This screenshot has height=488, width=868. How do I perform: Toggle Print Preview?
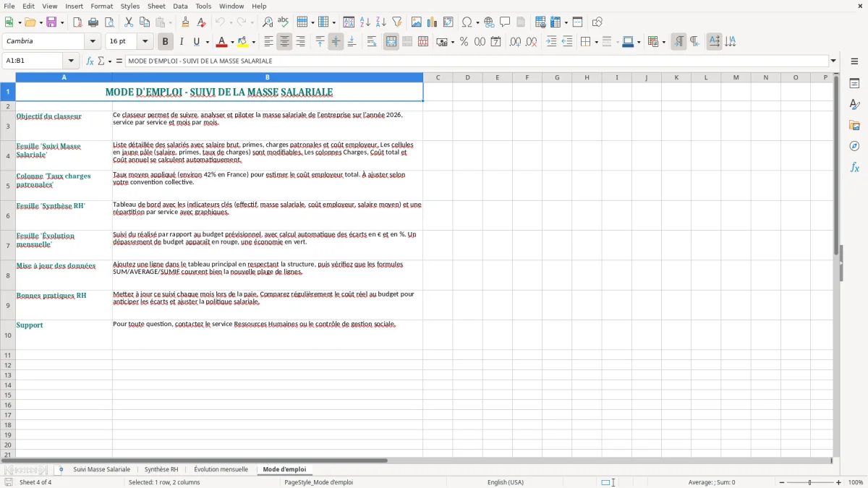pos(108,22)
